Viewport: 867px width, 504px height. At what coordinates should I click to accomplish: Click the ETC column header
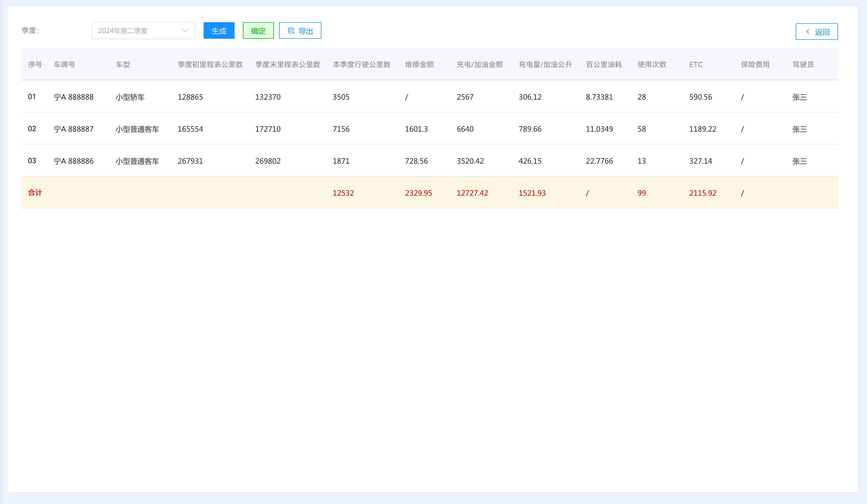[696, 64]
